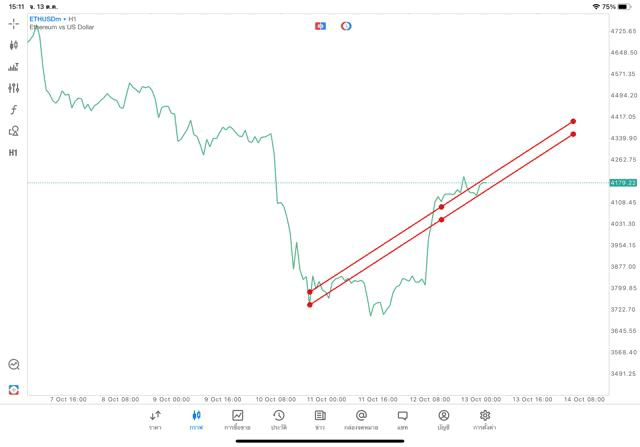Click the current price label 4179.22
Screen dimensions: 640x447
[x=624, y=183]
